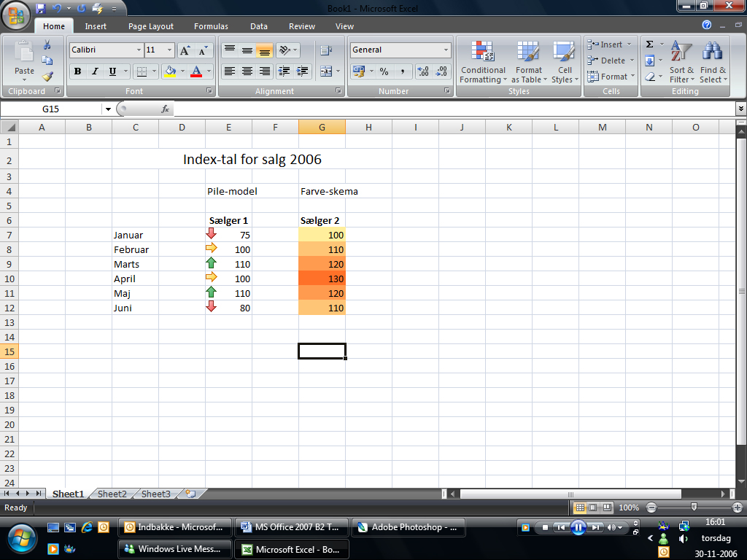Click the zoom slider handle in status bar
Screen dimensions: 747x560
[694, 507]
